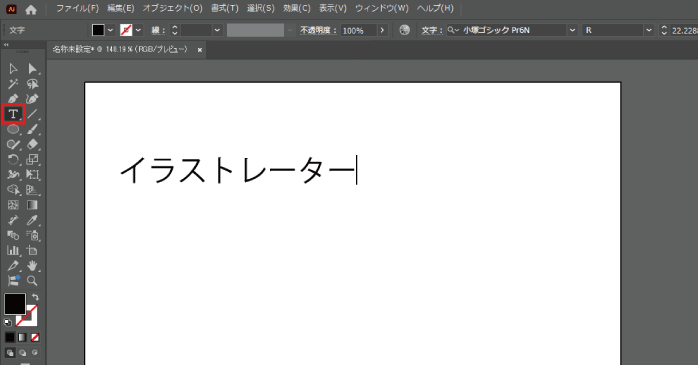
Task: Click the control bar fill swatch
Action: 98,30
